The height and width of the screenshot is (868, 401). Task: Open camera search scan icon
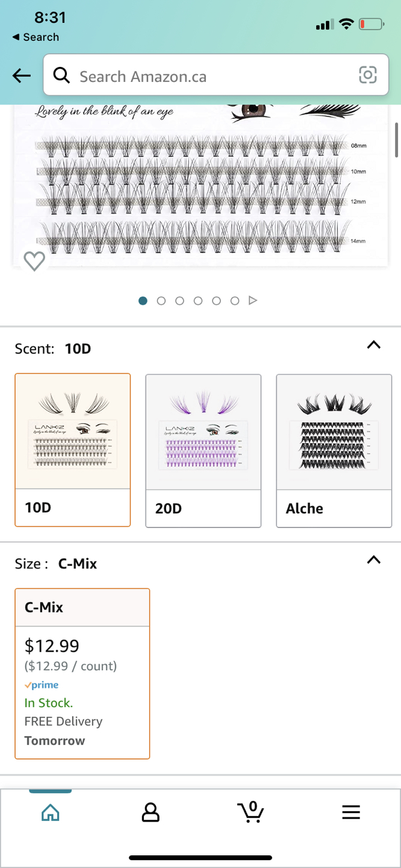[368, 75]
